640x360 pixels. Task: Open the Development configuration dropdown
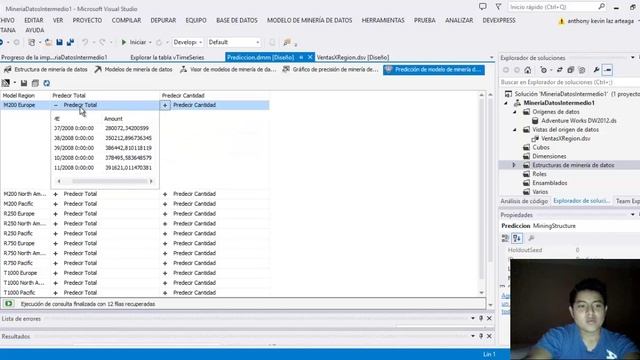(x=188, y=42)
